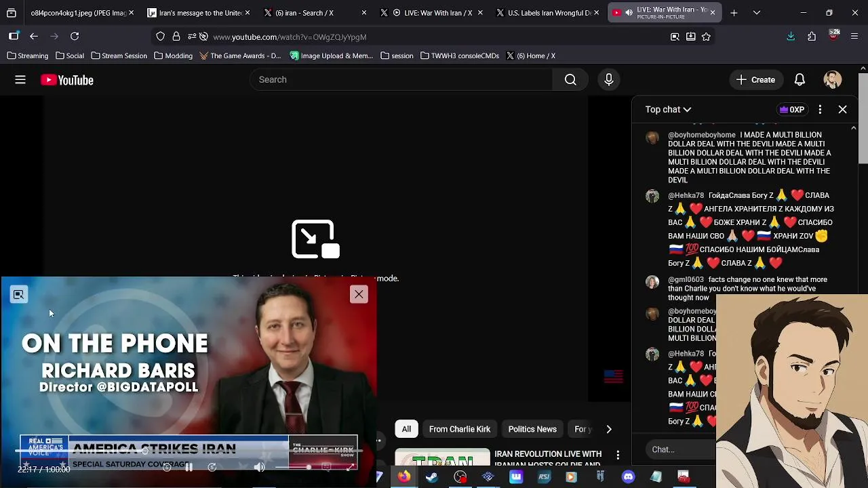Click the tracking protection shield icon

point(160,37)
